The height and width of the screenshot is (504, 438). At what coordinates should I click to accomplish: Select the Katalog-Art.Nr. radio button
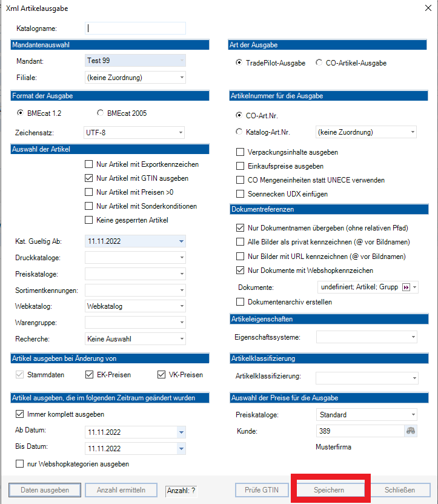tap(239, 132)
